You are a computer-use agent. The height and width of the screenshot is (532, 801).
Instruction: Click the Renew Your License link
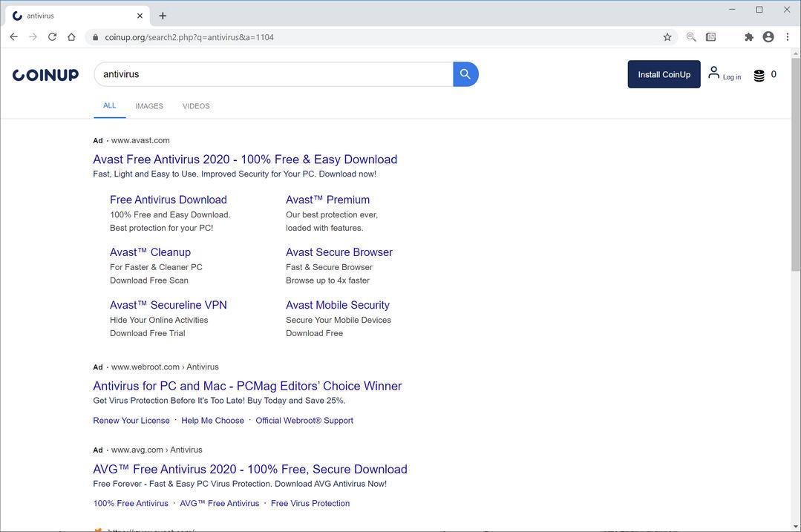[x=131, y=420]
